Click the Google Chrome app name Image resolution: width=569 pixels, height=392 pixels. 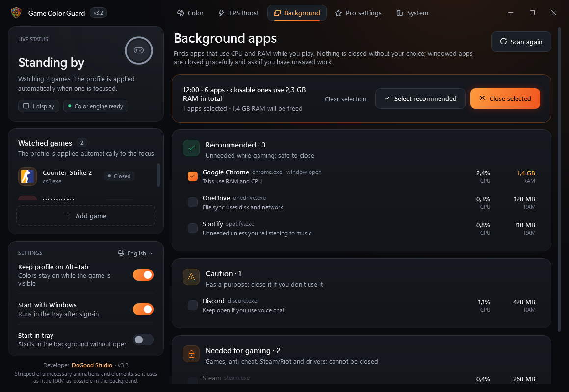tap(226, 172)
